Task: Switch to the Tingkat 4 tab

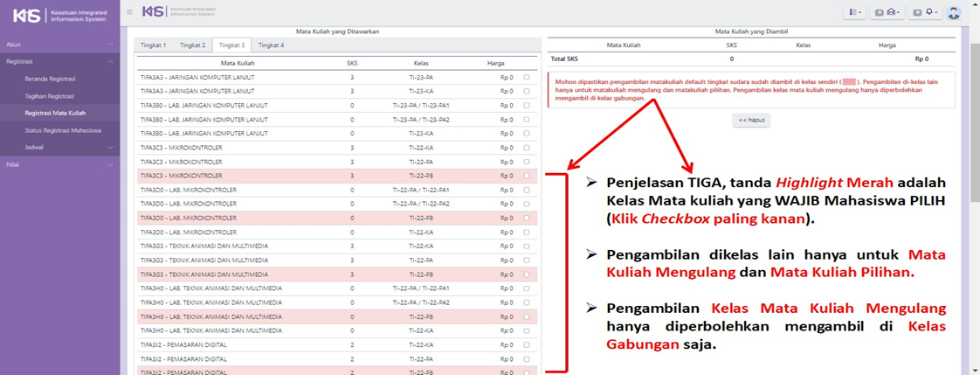Action: point(271,45)
